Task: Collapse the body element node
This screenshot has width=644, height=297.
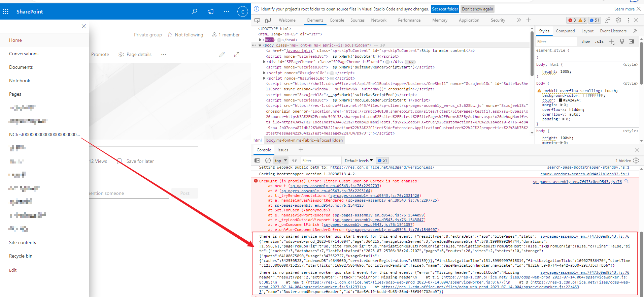Action: point(260,45)
